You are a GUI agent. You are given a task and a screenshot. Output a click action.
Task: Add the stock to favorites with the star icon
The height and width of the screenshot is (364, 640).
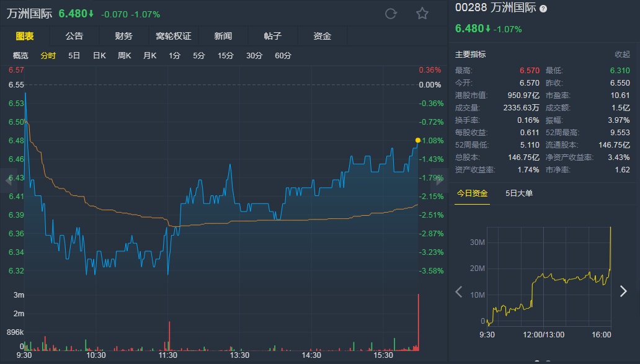tap(422, 14)
